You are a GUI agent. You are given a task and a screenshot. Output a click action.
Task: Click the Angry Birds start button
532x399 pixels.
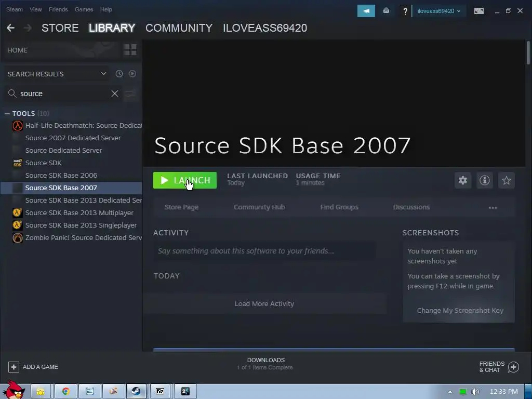point(14,390)
